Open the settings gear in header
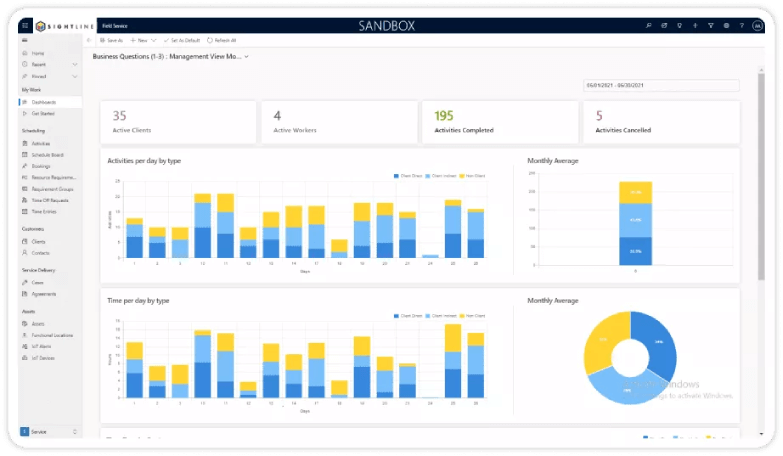The width and height of the screenshot is (783, 456). (x=726, y=25)
